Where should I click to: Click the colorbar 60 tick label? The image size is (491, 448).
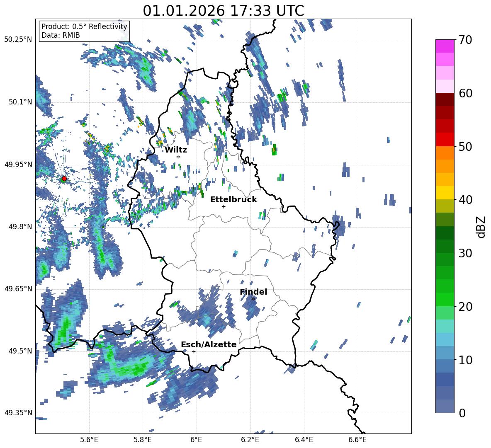coord(465,93)
